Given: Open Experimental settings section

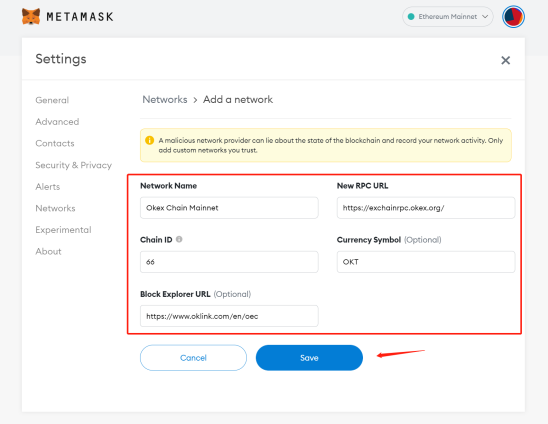Looking at the screenshot, I should 63,230.
